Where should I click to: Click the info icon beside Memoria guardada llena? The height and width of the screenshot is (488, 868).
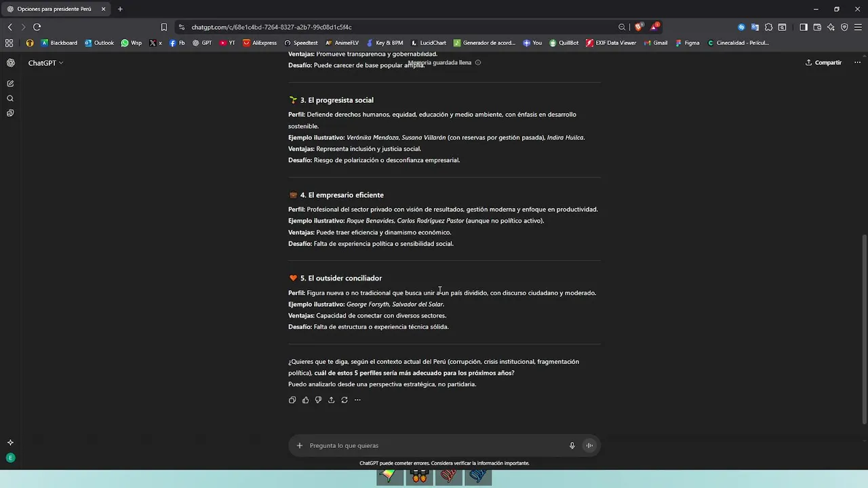coord(478,62)
